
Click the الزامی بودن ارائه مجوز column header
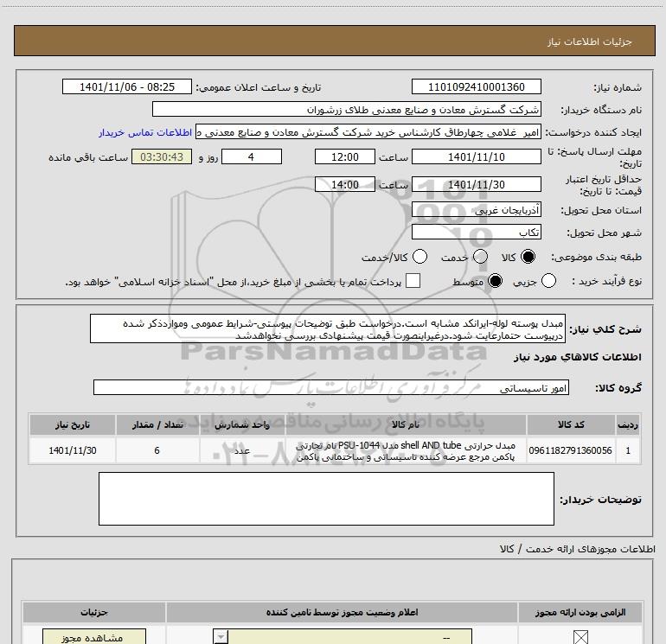(x=580, y=612)
